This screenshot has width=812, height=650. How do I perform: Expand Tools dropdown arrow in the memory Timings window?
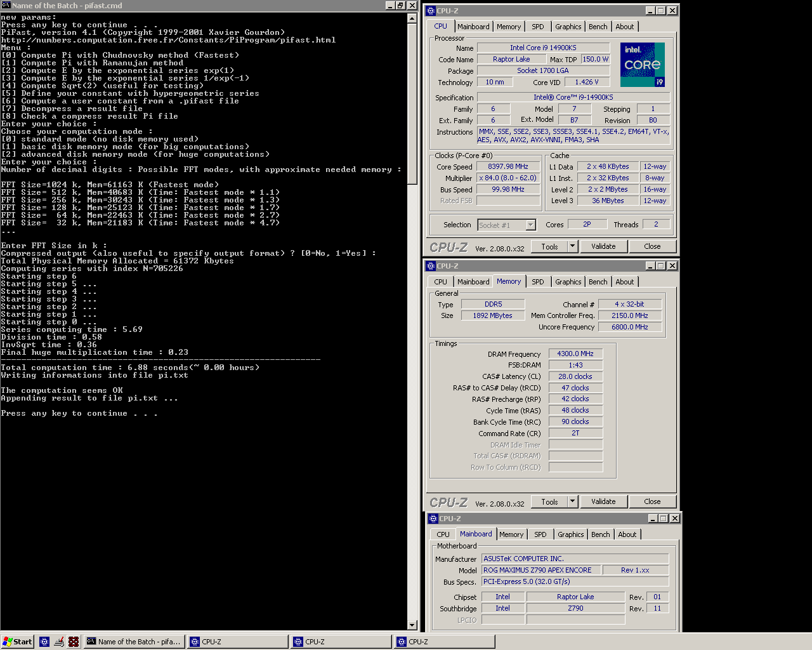[572, 502]
